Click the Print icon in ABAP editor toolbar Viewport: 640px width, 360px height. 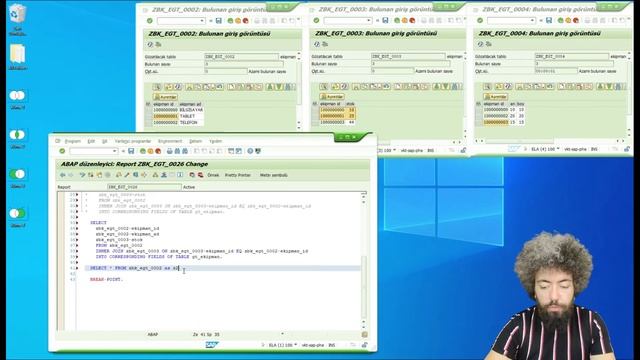coord(169,151)
